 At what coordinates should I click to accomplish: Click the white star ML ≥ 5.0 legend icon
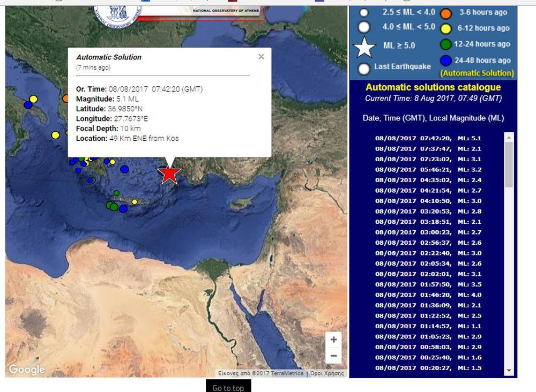[x=364, y=47]
